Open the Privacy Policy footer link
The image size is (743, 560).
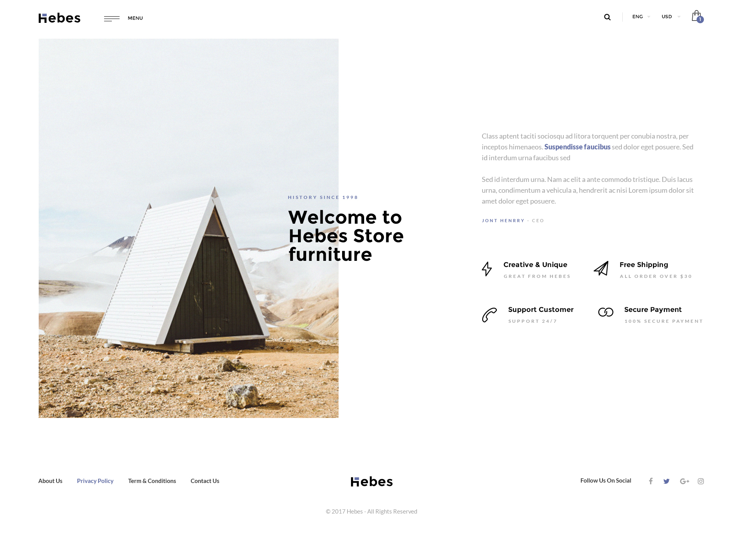tap(95, 481)
